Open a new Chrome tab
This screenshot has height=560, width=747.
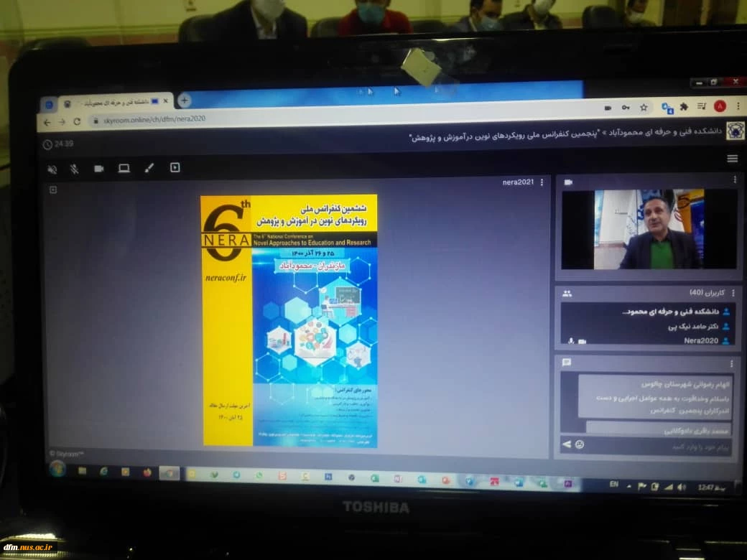185,100
